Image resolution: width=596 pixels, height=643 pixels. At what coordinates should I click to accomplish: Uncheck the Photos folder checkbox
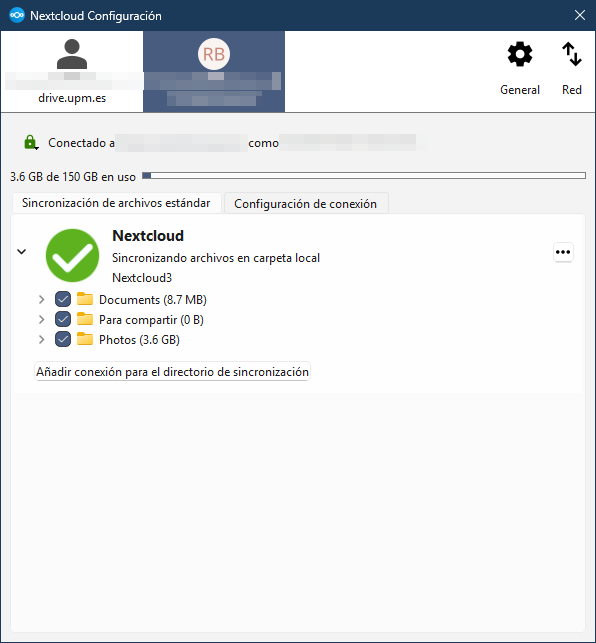[63, 339]
